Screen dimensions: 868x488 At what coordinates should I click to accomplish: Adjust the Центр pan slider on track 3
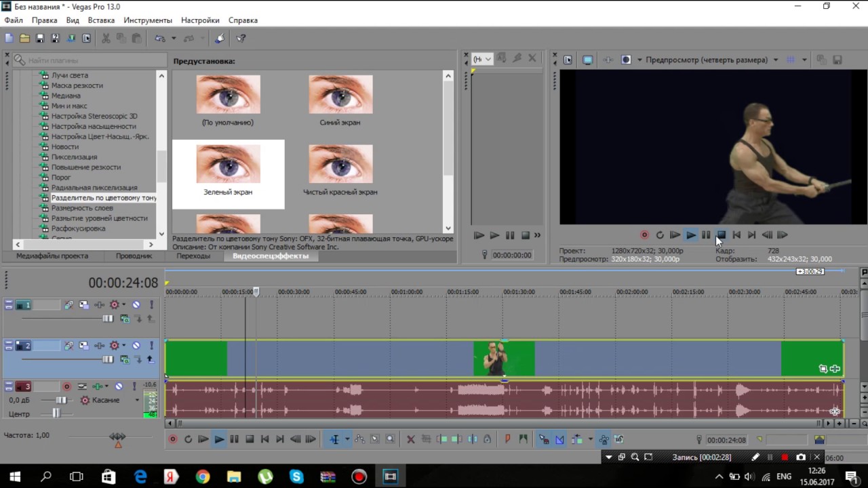(57, 413)
